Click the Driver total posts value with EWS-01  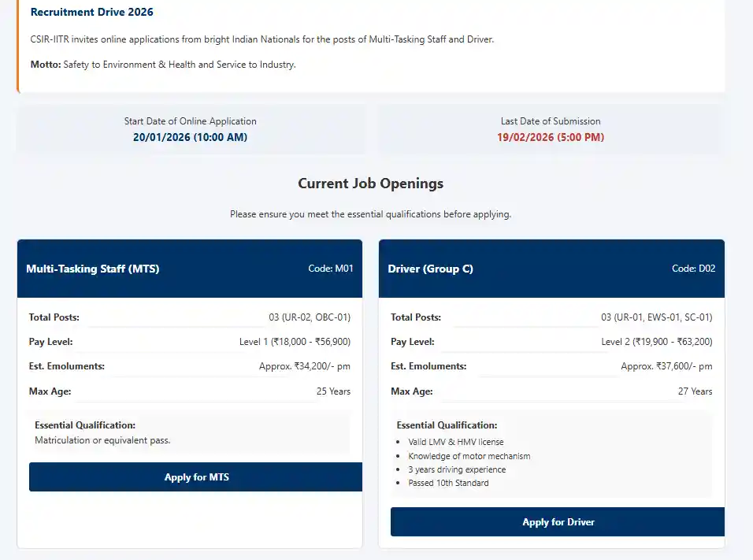pyautogui.click(x=656, y=317)
